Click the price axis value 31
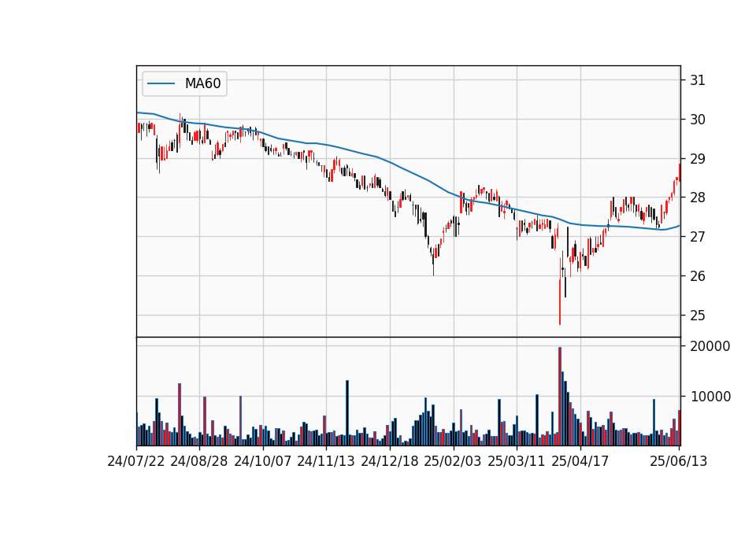Image resolution: width=756 pixels, height=543 pixels. (697, 80)
